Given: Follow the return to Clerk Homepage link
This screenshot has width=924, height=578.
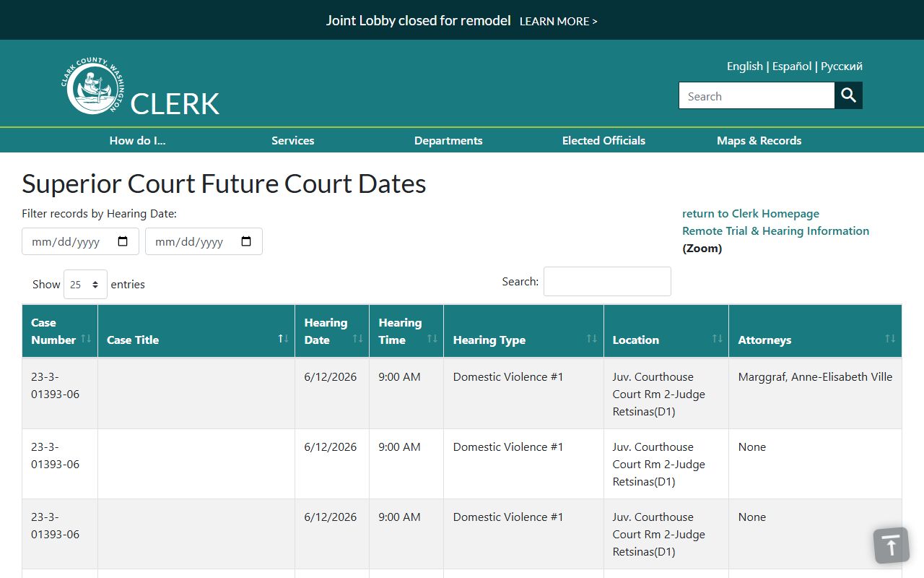Looking at the screenshot, I should click(751, 214).
